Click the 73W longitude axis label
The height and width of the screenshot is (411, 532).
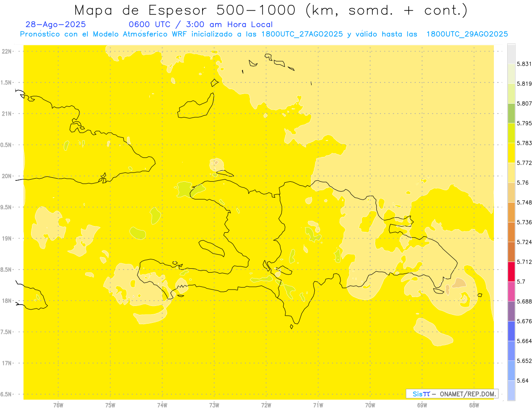(x=214, y=405)
